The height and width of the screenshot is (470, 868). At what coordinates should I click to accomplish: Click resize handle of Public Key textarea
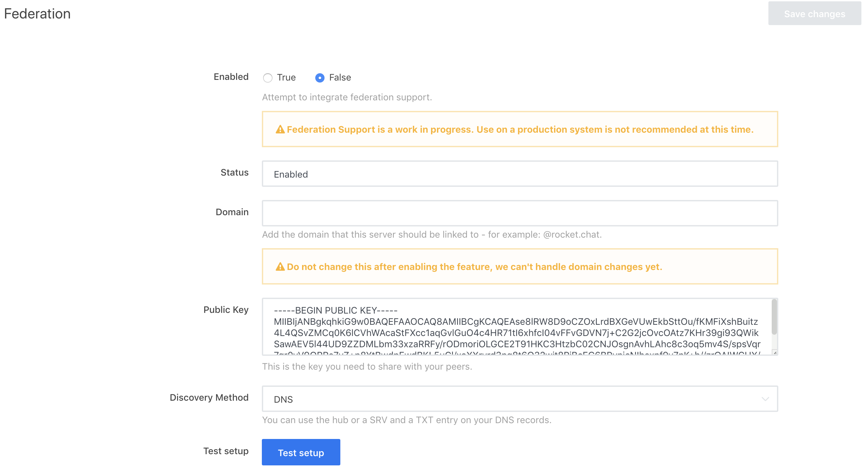[x=774, y=353]
